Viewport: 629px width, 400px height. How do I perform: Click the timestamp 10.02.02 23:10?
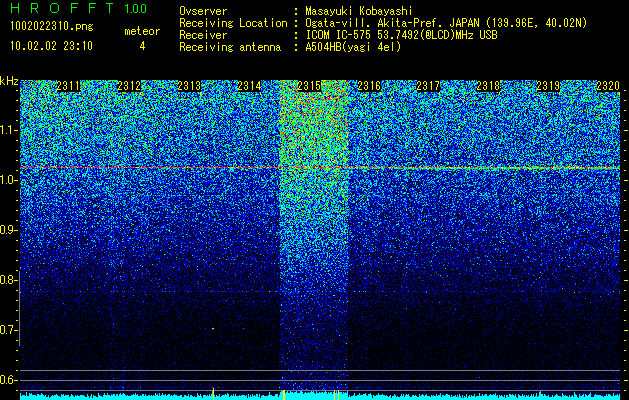pos(51,46)
